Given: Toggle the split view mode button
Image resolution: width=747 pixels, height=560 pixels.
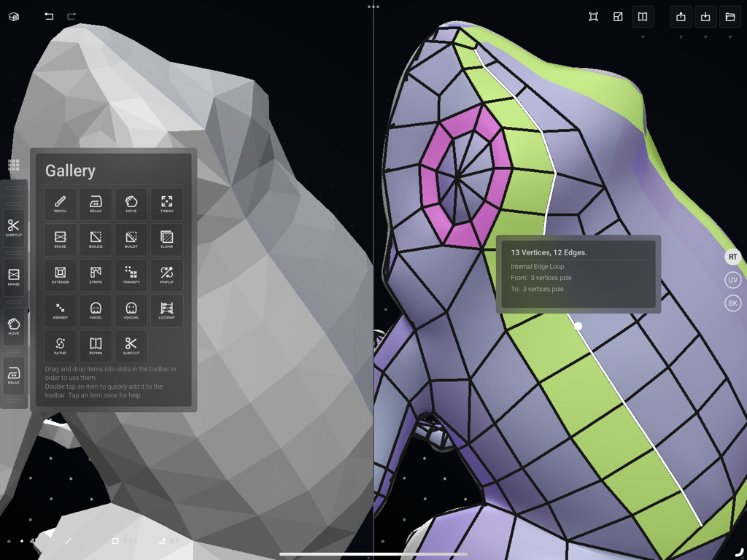Looking at the screenshot, I should click(x=643, y=16).
